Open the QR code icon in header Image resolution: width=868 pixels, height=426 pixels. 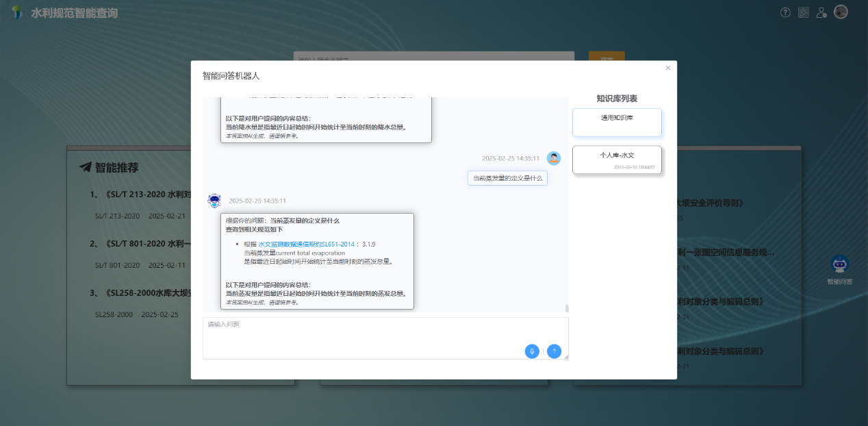[804, 12]
